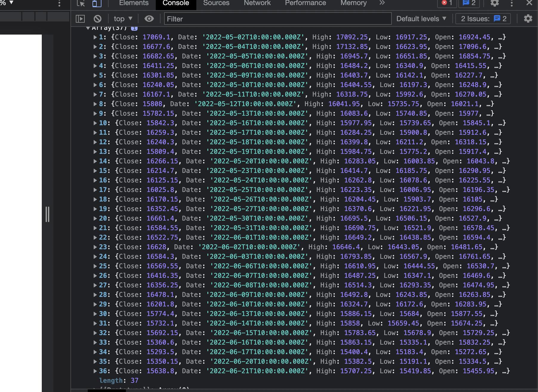Expand array entry 8 object
Screen dimensions: 538x392
(95, 104)
